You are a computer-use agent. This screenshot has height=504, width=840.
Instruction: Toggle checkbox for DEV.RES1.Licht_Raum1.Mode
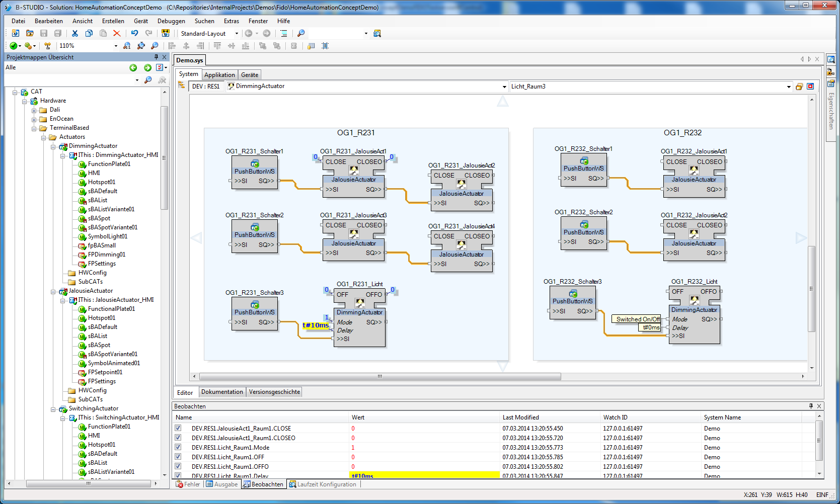[x=178, y=447]
